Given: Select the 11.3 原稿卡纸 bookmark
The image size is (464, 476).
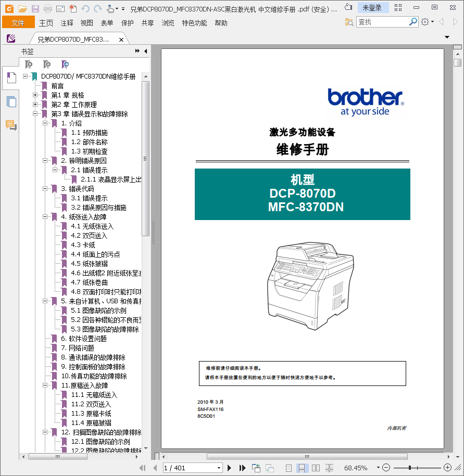Looking at the screenshot, I should pyautogui.click(x=91, y=414).
